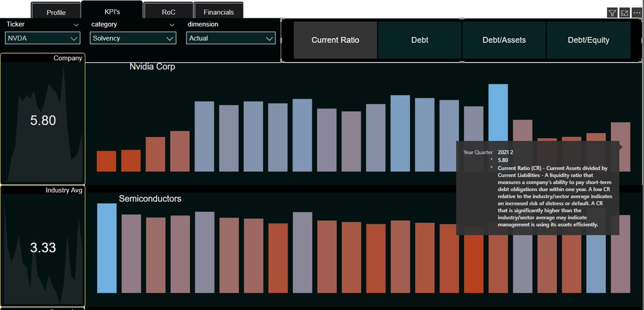Choose the Debt/Assets button

(504, 40)
